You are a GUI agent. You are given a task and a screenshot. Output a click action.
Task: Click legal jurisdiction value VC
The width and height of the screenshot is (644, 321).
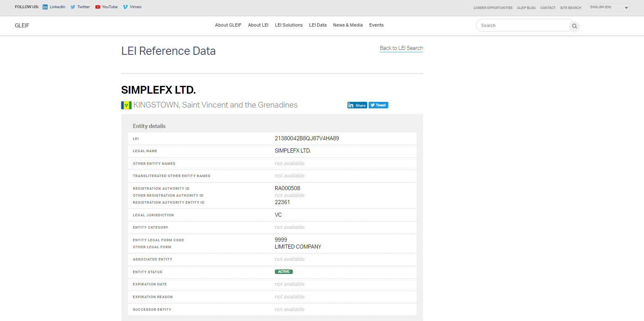(x=278, y=215)
